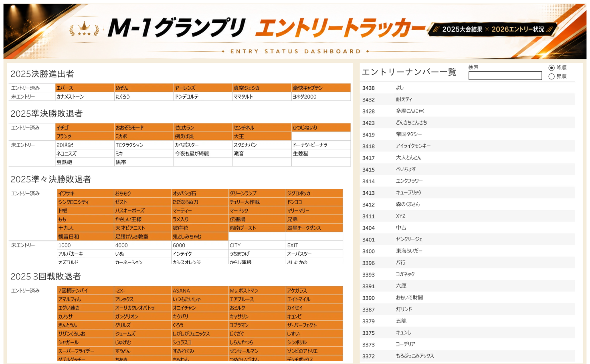Screen dimensions: 590x364
Task: Select the センチネル cell
Action: tap(262, 127)
